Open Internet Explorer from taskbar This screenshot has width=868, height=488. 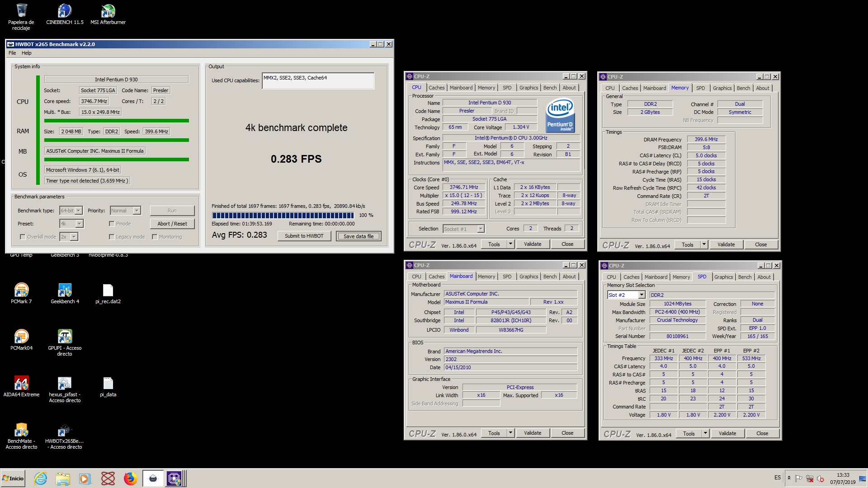(41, 478)
